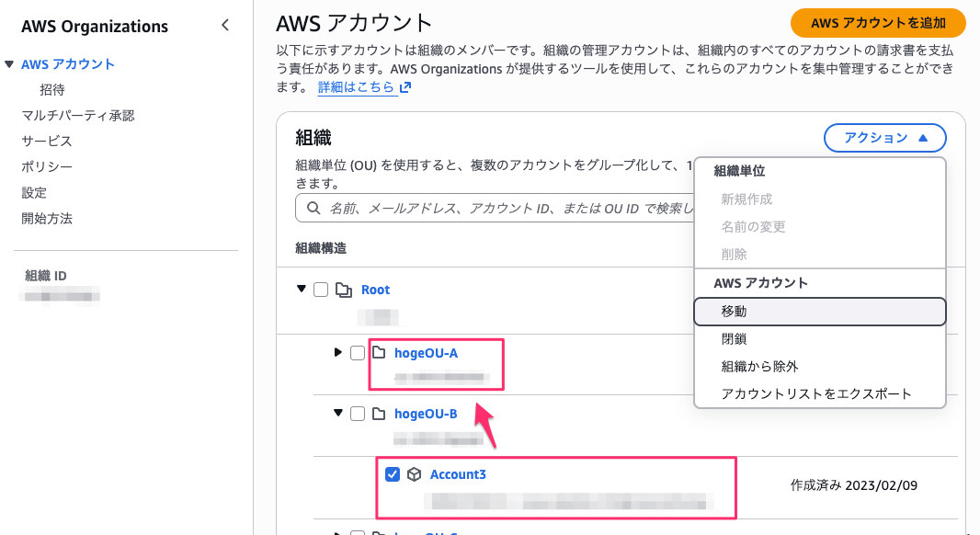Click the external link icon beside 詳細はこちら
Image resolution: width=980 pixels, height=535 pixels.
[405, 88]
